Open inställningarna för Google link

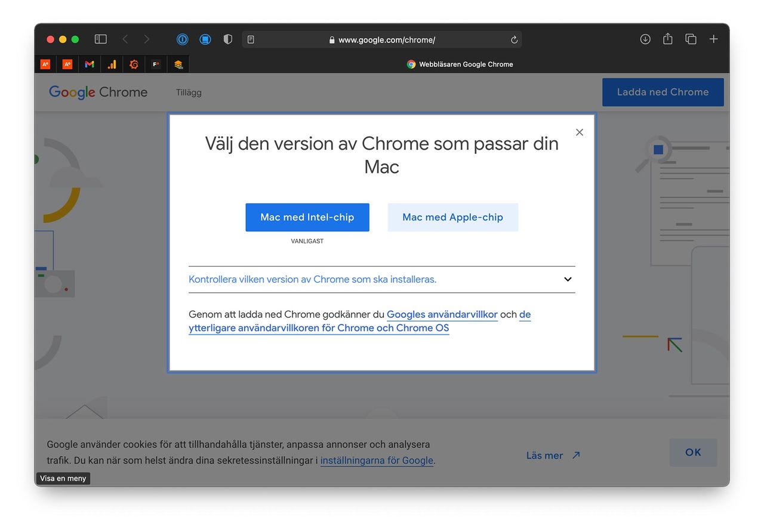377,460
